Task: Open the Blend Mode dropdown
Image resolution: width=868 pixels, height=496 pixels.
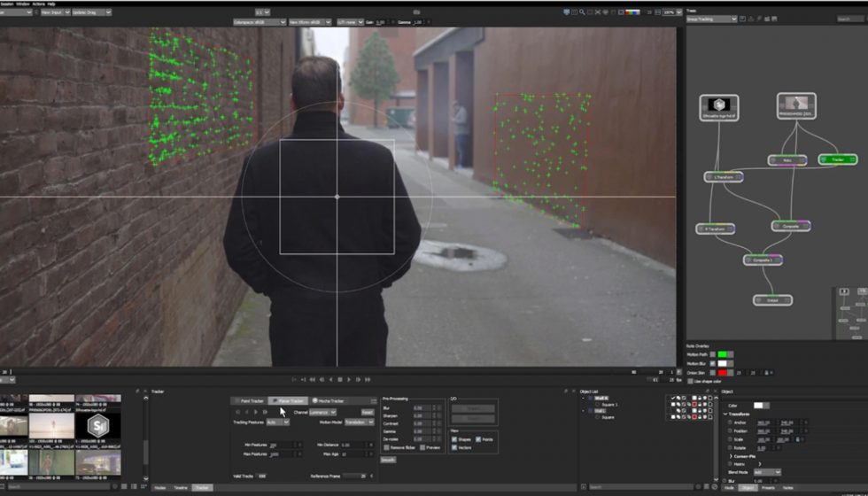Action: 767,472
